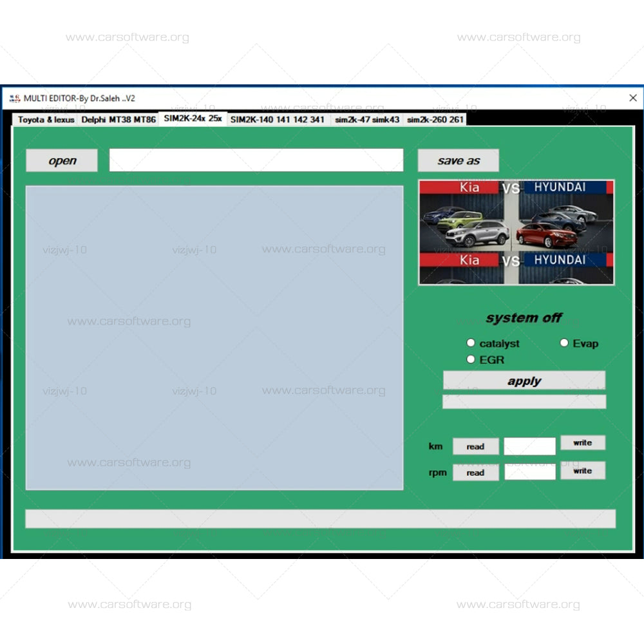Click the 'rpm' label text
644x644 pixels.
pos(437,473)
